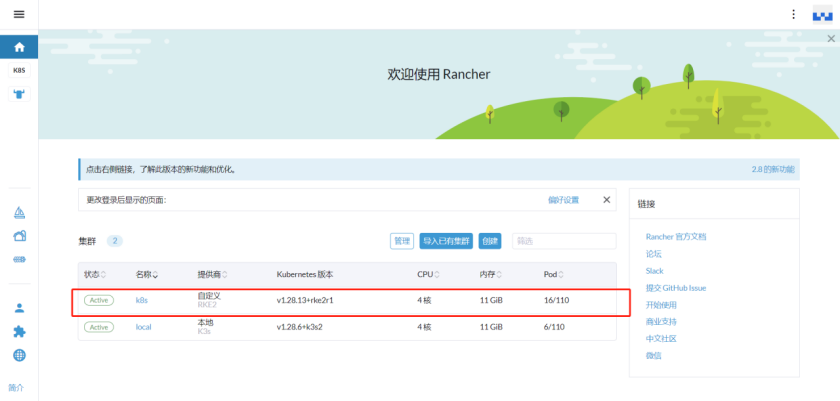Focus the 筛选 filter input field

pyautogui.click(x=564, y=241)
